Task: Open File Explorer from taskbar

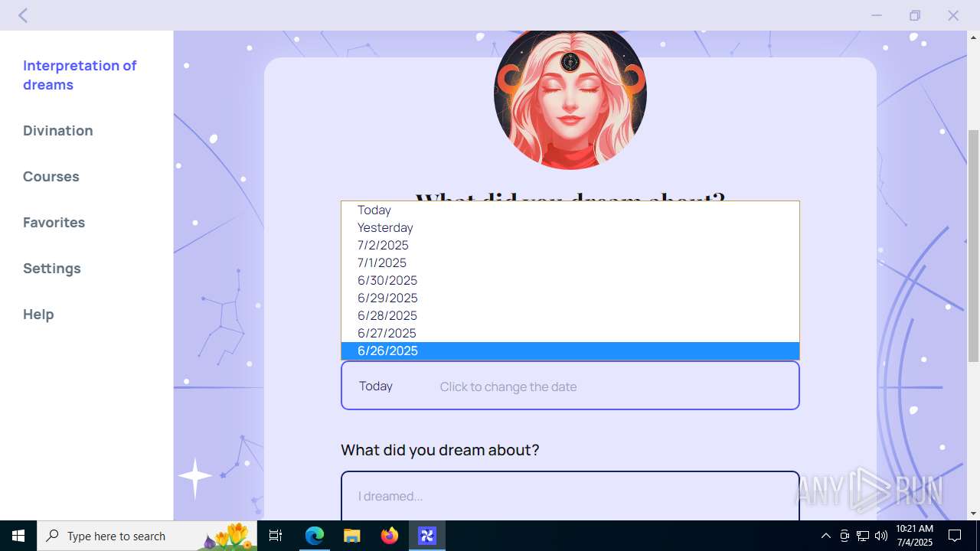Action: point(351,536)
